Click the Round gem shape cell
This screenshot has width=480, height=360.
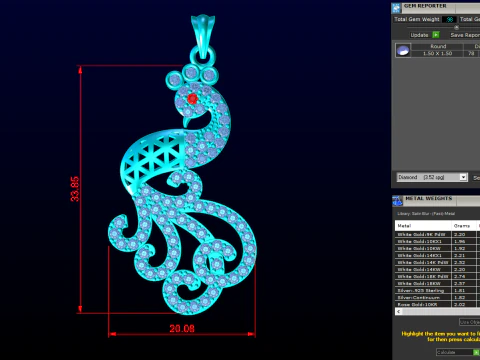click(x=438, y=46)
